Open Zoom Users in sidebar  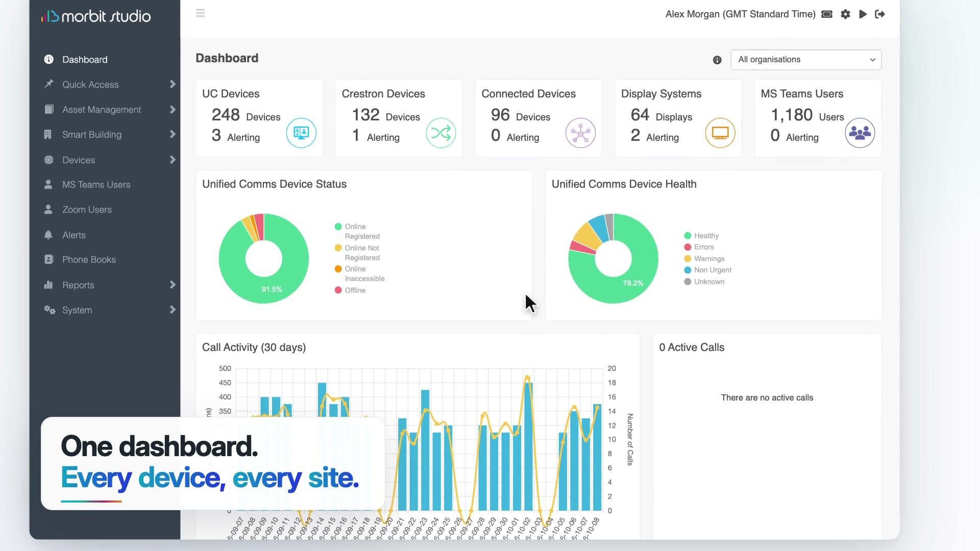click(87, 210)
